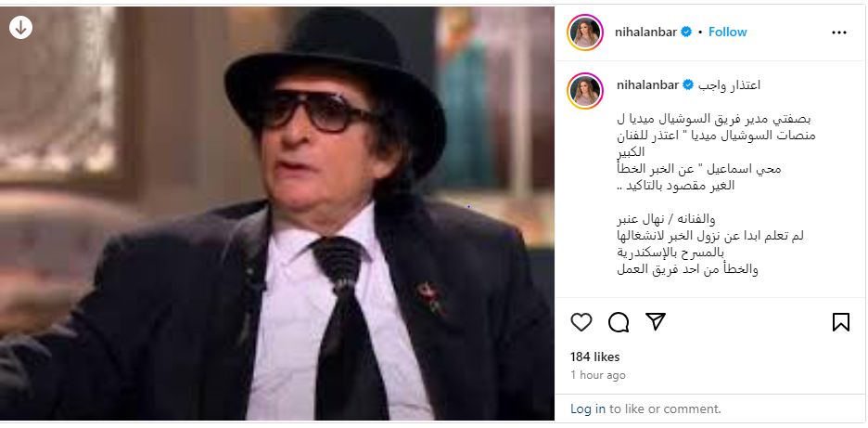The width and height of the screenshot is (868, 428).
Task: Save post with the bookmark icon
Action: click(x=841, y=322)
